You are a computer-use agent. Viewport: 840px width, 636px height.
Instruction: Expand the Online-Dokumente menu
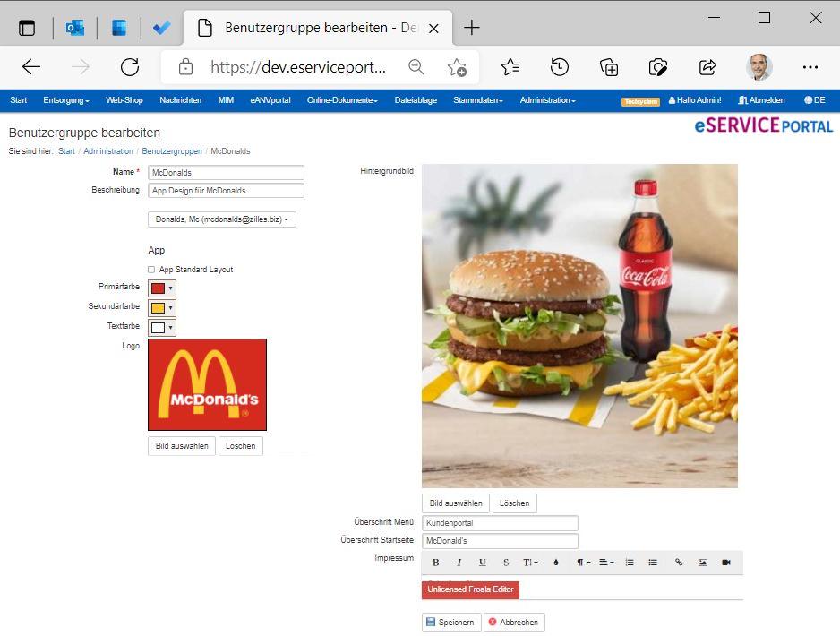point(342,100)
